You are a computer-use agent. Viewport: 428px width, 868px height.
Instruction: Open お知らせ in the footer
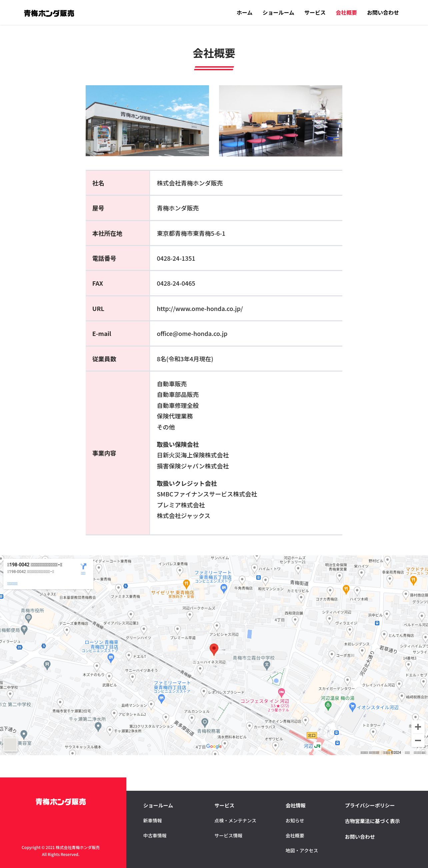coord(295,820)
